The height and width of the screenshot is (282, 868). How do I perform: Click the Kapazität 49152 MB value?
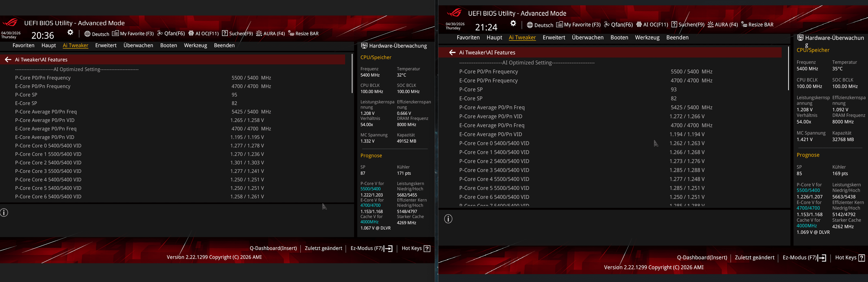tap(406, 141)
